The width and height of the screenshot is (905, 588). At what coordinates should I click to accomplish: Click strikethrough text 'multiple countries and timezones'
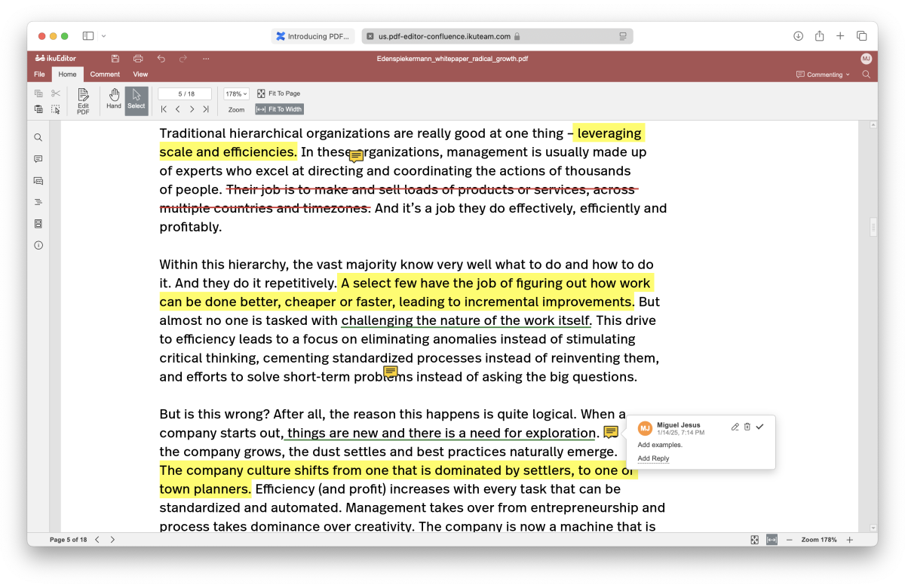coord(264,208)
